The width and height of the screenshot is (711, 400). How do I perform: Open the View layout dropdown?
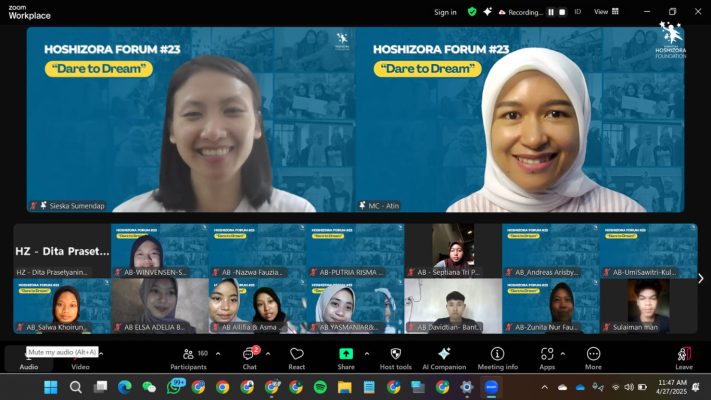(x=606, y=12)
